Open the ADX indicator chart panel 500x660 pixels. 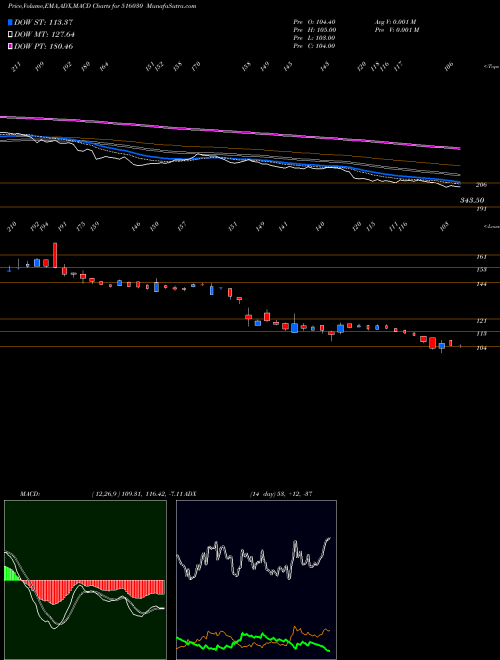click(256, 580)
